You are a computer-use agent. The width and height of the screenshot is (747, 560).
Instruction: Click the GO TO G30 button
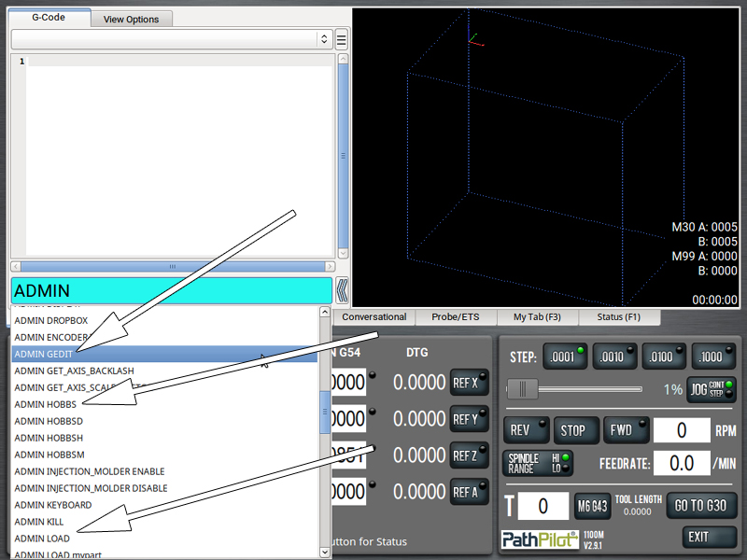(x=700, y=506)
